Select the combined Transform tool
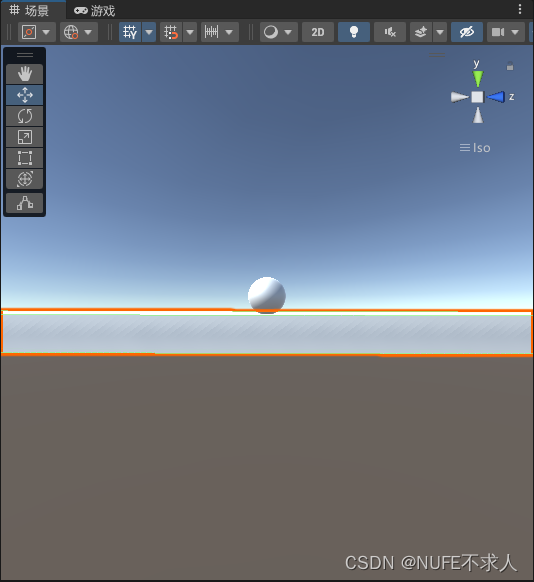The image size is (534, 582). point(24,179)
